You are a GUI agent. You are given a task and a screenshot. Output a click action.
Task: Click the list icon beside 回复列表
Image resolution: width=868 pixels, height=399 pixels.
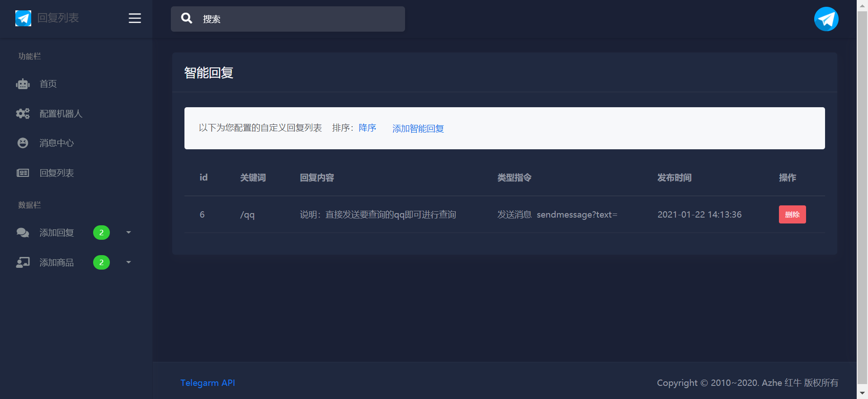[x=23, y=173]
